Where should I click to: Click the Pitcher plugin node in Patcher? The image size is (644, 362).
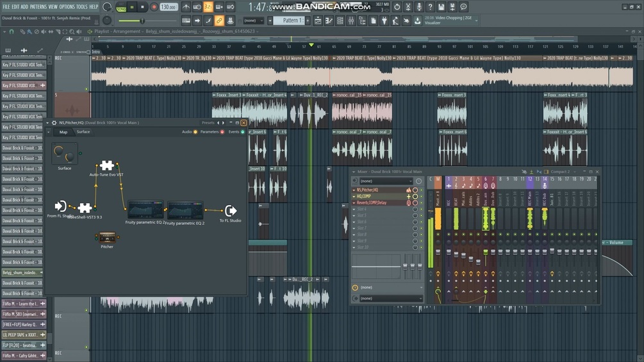[x=107, y=237]
